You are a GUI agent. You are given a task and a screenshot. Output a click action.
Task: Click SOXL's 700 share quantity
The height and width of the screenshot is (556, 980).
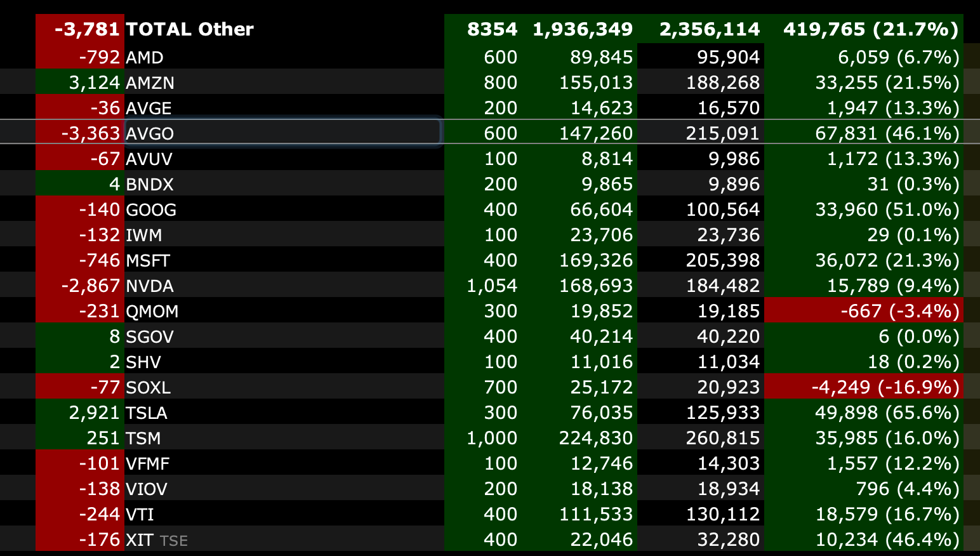501,387
